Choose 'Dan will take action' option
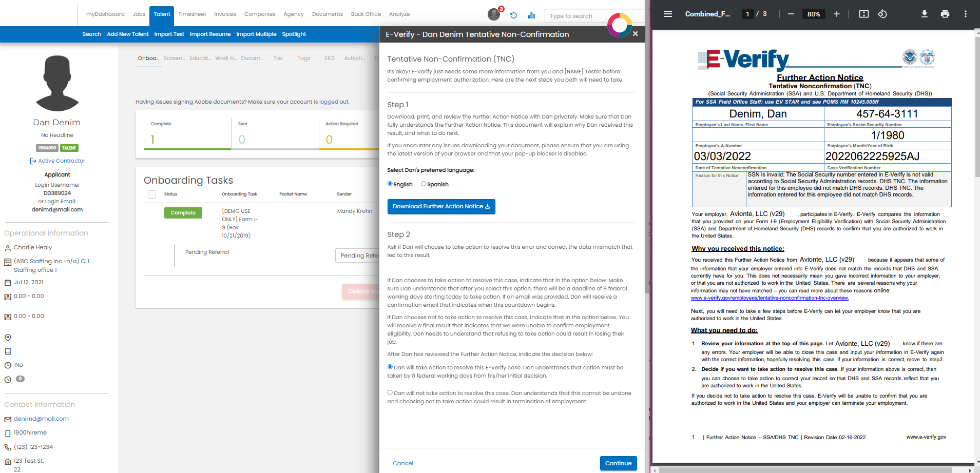Image resolution: width=980 pixels, height=473 pixels. (390, 367)
